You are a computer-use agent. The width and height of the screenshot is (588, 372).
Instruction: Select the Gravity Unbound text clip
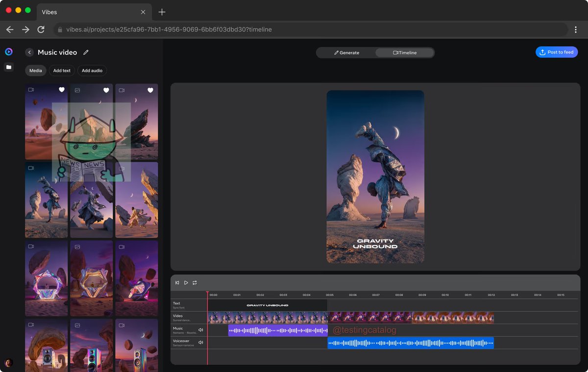267,305
